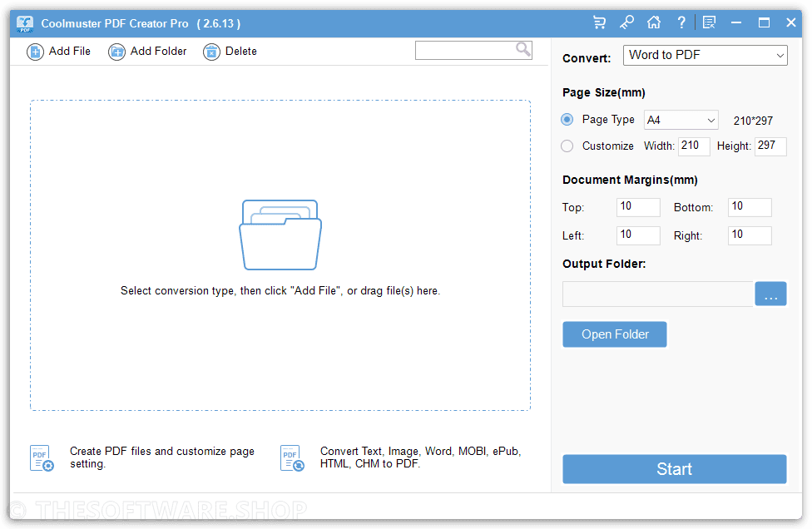Click Start to begin conversion
This screenshot has height=529, width=812.
coord(674,469)
